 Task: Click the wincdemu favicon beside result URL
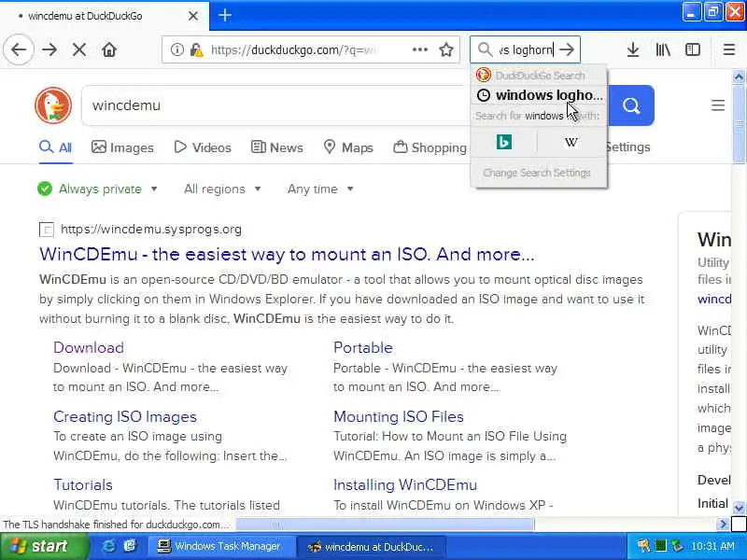46,230
